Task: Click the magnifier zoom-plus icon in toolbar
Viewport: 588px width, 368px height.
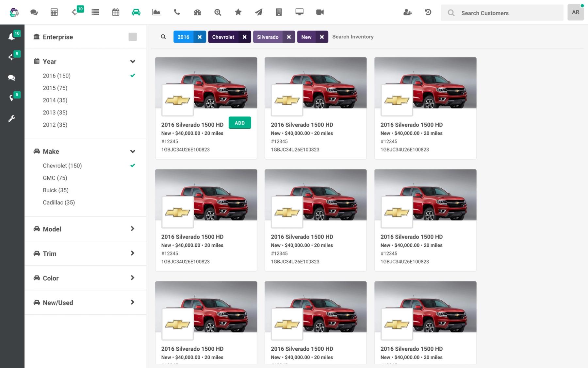Action: 218,12
